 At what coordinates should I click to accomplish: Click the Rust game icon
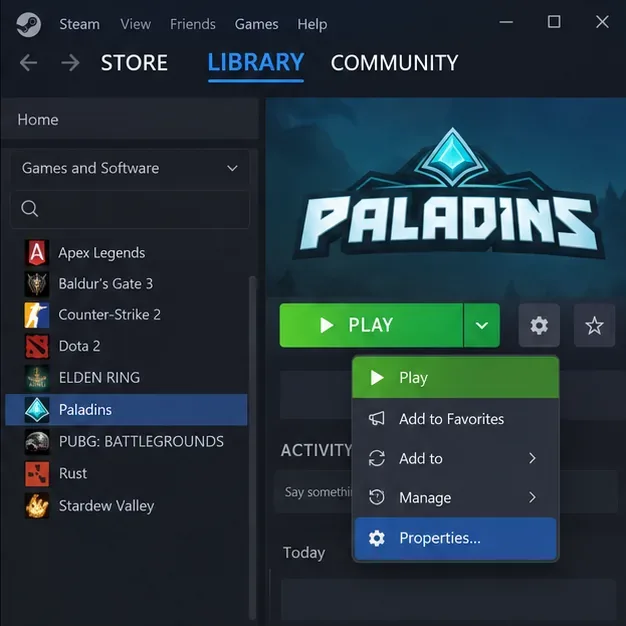pos(37,474)
